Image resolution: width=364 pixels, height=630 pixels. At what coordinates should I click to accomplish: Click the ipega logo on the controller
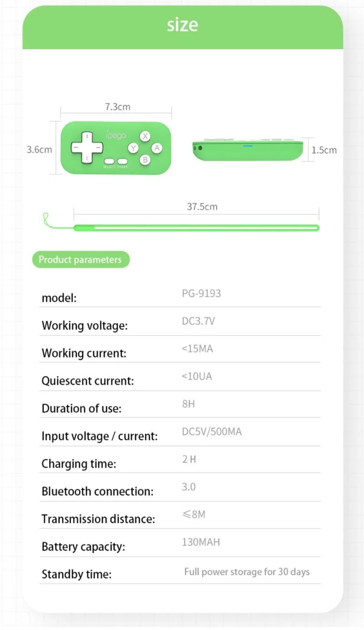click(x=116, y=135)
